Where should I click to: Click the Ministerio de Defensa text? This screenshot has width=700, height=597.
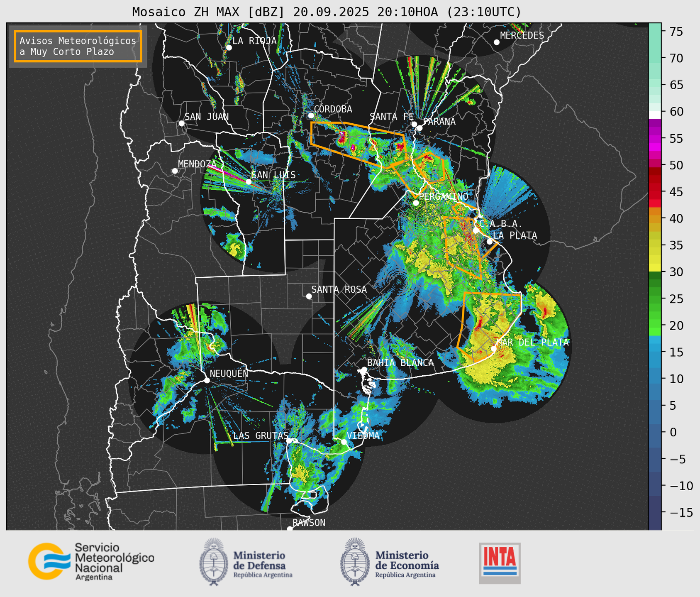[263, 564]
